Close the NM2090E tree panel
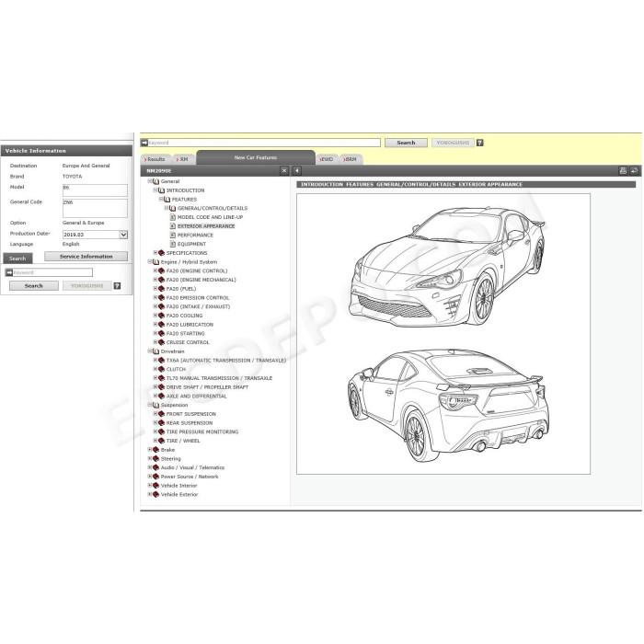644x644 pixels. pos(283,170)
